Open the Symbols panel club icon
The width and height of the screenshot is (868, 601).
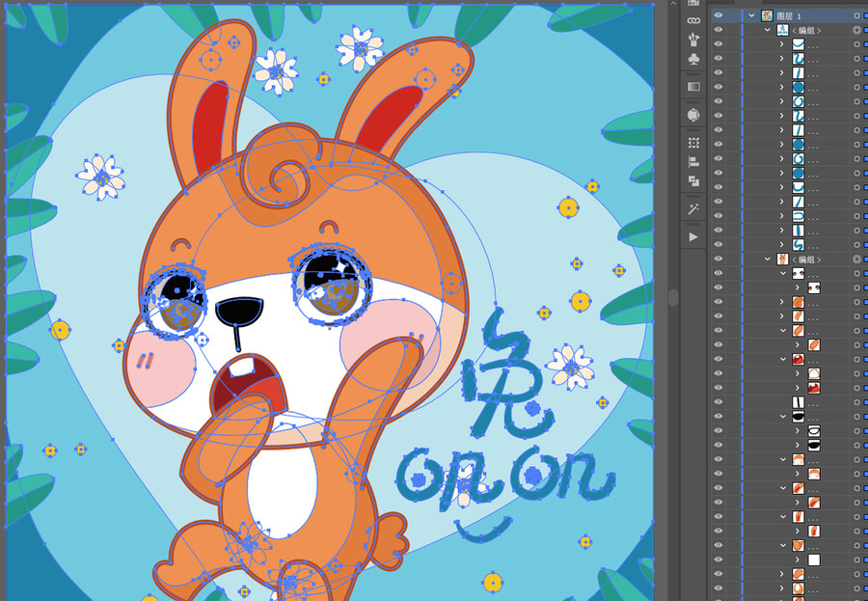coord(693,59)
